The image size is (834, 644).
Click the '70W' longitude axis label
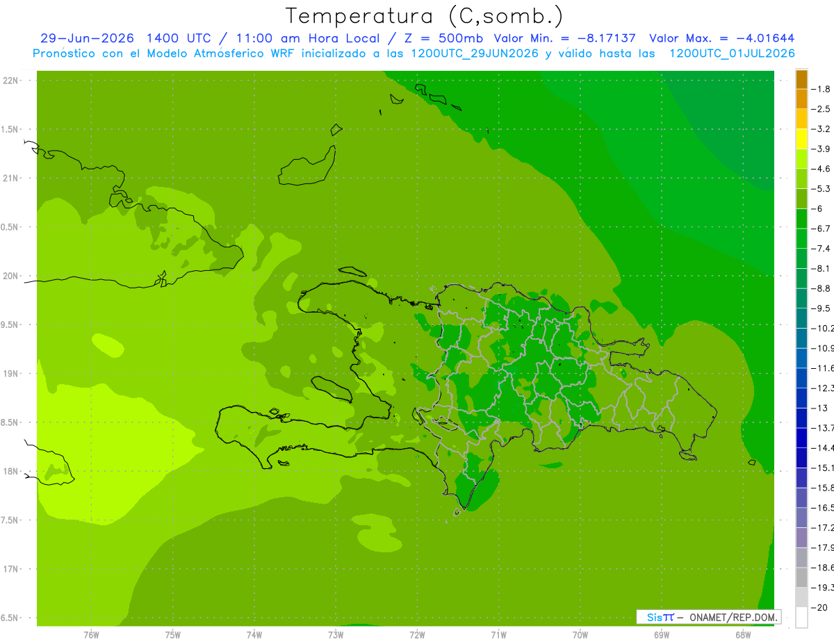580,635
